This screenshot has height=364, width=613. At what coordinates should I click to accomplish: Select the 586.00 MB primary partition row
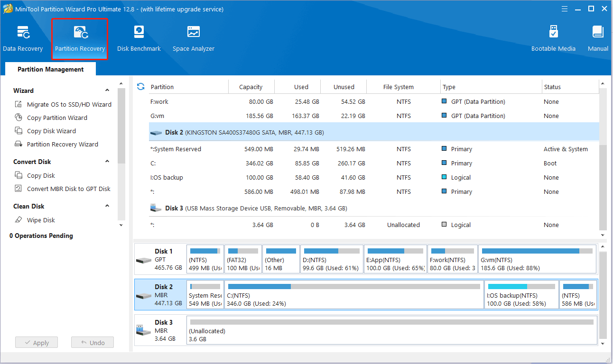pos(374,191)
